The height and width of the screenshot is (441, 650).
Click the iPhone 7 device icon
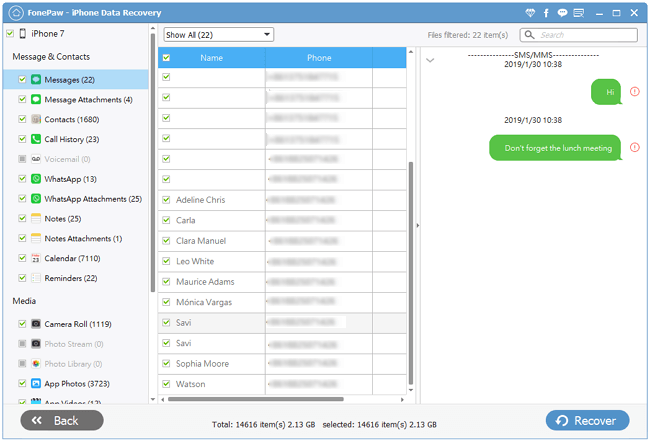tap(23, 34)
